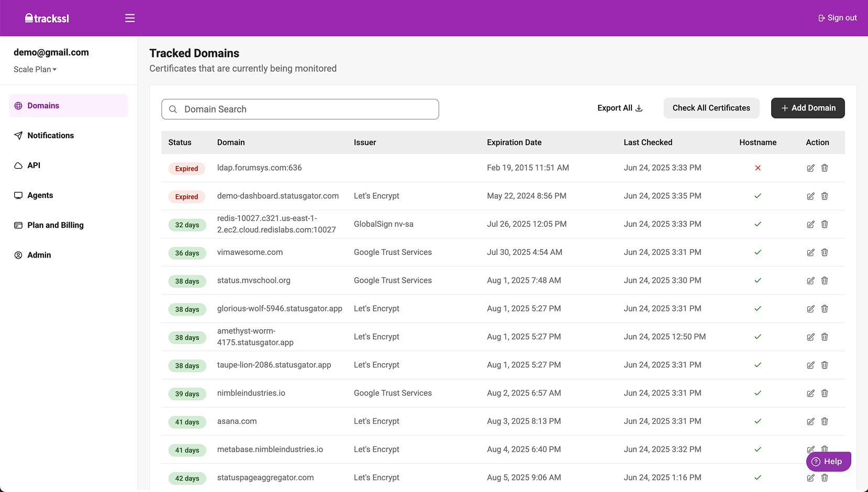Image resolution: width=868 pixels, height=492 pixels.
Task: Click the Issuer column header
Action: pyautogui.click(x=365, y=142)
